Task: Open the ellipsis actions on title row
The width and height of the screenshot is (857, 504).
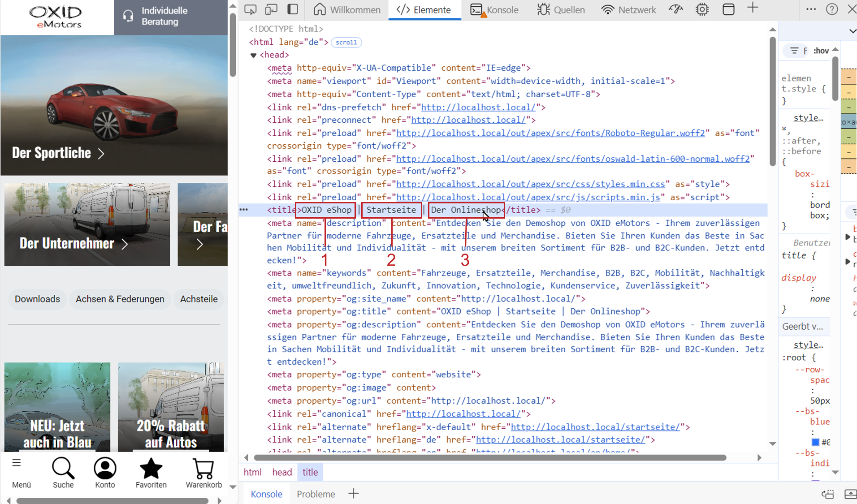Action: (x=243, y=210)
